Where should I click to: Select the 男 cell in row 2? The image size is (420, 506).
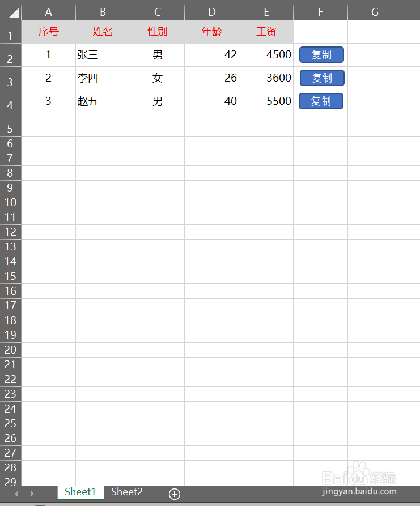click(x=157, y=55)
